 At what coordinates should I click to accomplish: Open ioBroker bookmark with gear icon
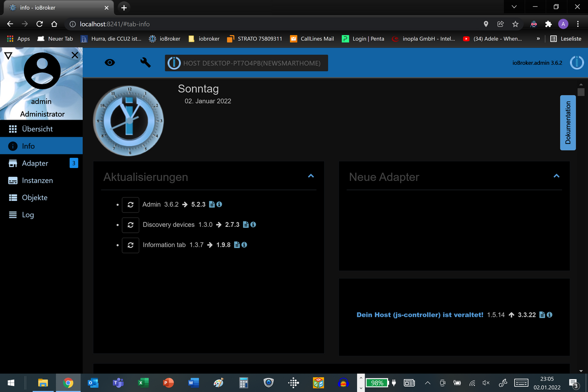click(165, 38)
